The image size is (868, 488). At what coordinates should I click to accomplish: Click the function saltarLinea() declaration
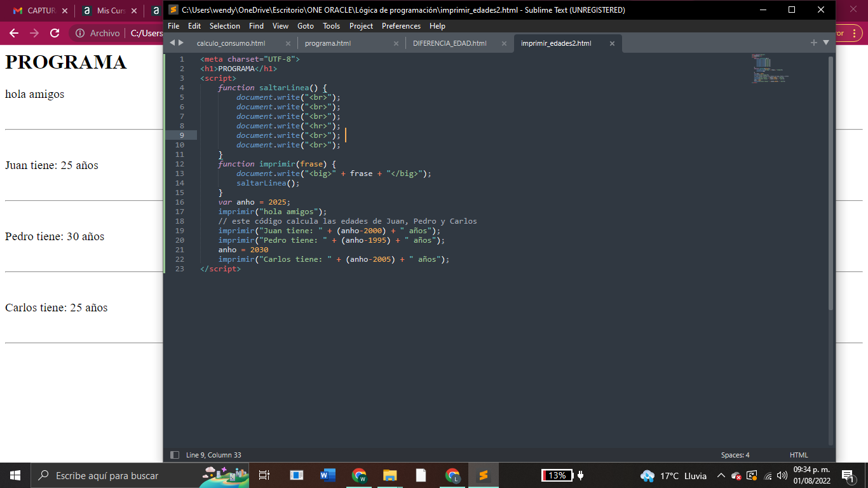pos(272,88)
